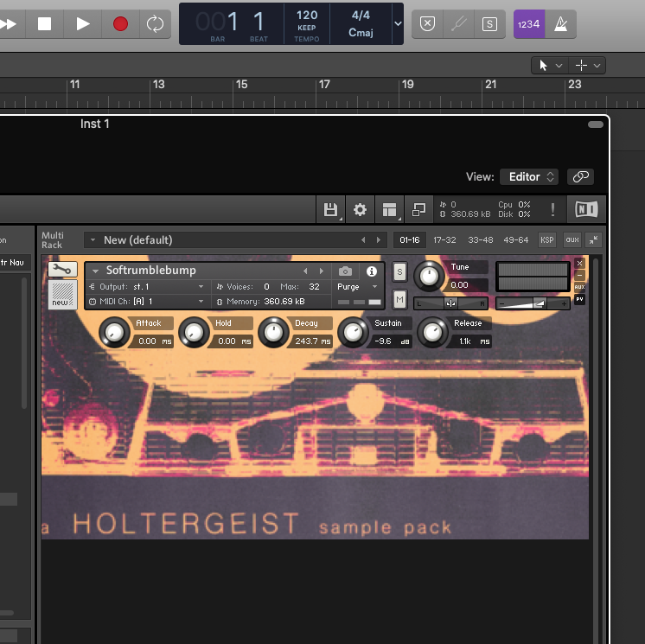Open Kontakt Options gear icon
645x644 pixels.
(360, 210)
